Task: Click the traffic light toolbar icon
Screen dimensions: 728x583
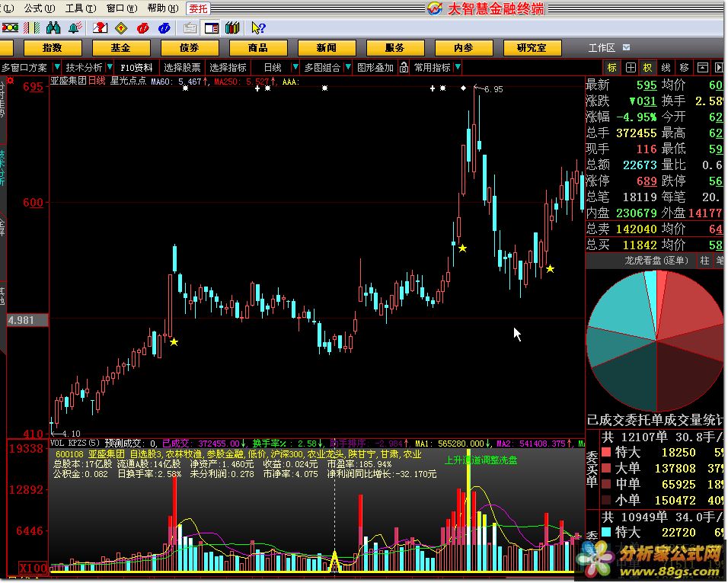Action: coord(10,28)
